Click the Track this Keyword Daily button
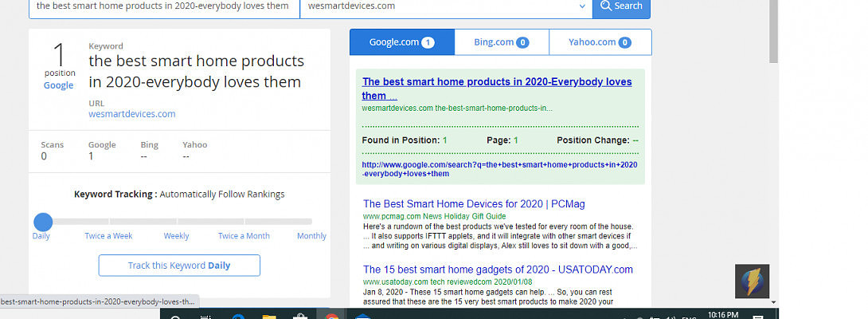This screenshot has width=868, height=319. [x=179, y=266]
